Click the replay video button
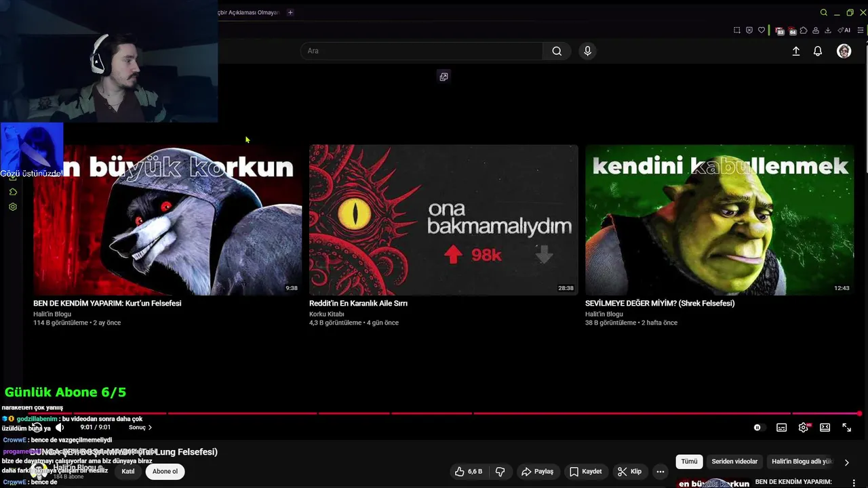868x488 pixels. (38, 428)
